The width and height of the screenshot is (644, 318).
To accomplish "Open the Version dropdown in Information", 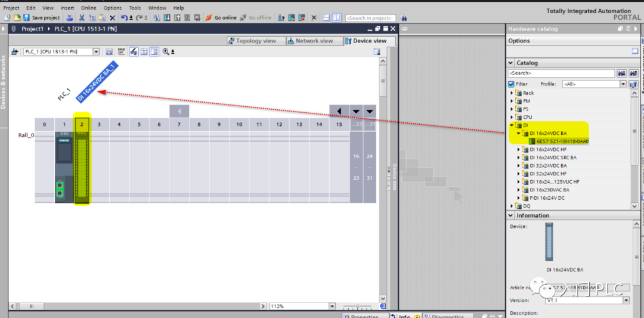I will [626, 300].
